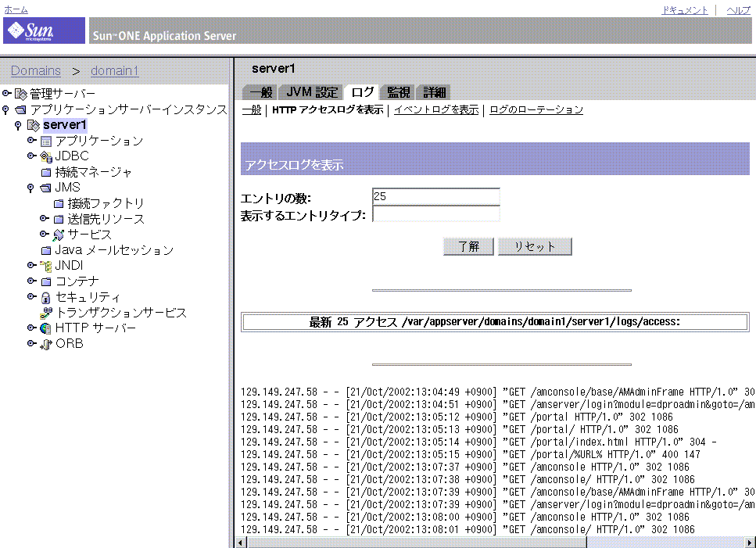Select 持続マネージャ in the tree

[94, 172]
